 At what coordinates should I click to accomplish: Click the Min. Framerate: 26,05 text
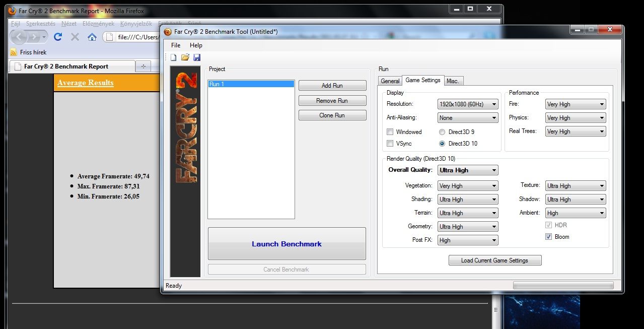click(x=108, y=196)
